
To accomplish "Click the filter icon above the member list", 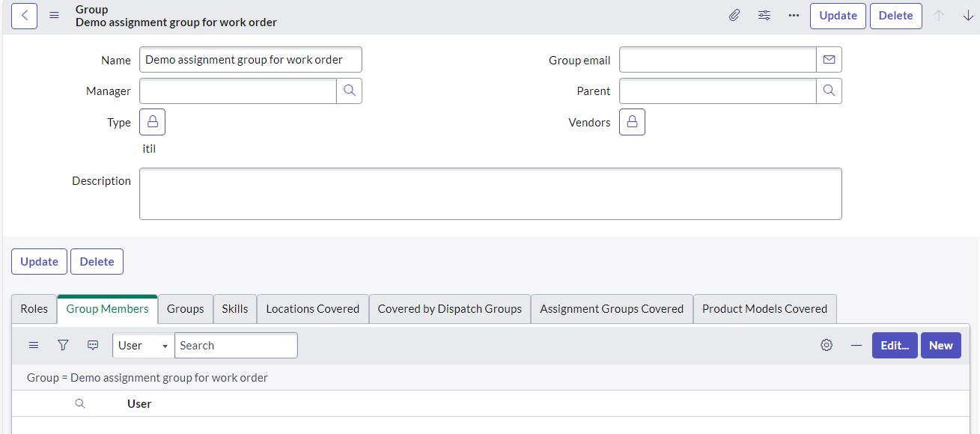I will tap(63, 345).
